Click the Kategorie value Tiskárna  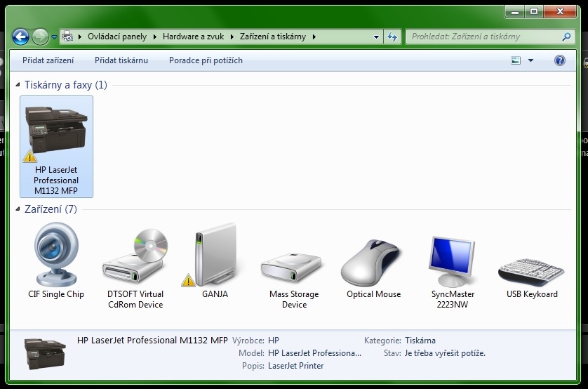pos(420,341)
